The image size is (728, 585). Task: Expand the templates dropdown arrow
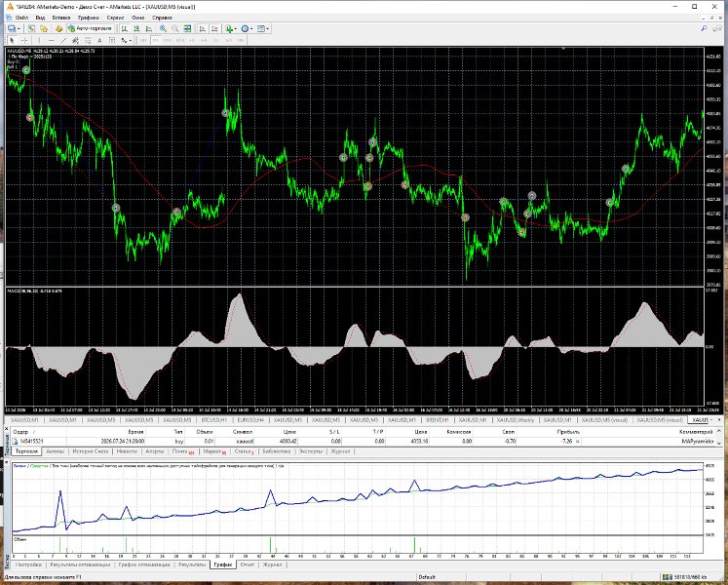pyautogui.click(x=267, y=29)
